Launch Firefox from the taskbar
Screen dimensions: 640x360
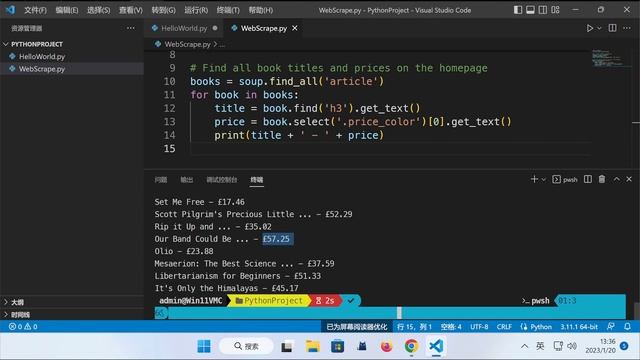[x=386, y=346]
